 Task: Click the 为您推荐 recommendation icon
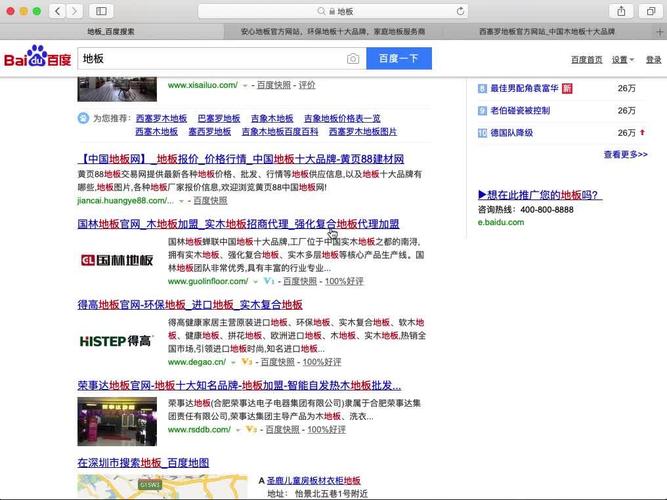point(83,118)
